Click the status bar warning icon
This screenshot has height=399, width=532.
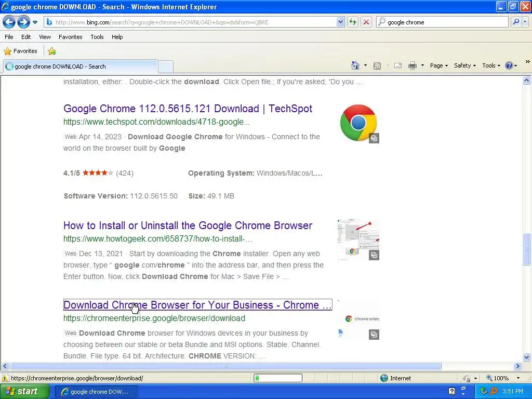[x=5, y=378]
